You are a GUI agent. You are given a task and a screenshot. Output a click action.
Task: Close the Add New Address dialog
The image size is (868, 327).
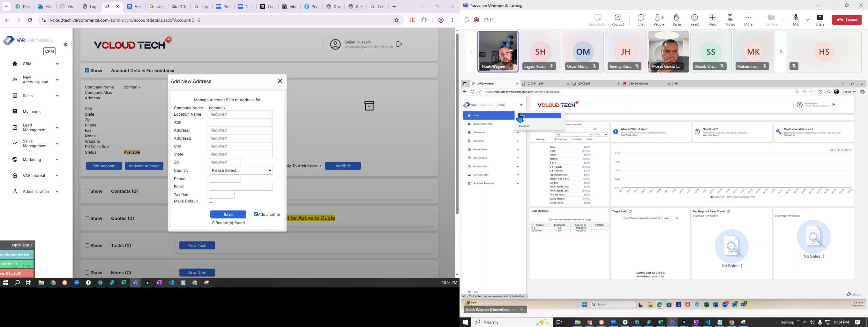[280, 81]
